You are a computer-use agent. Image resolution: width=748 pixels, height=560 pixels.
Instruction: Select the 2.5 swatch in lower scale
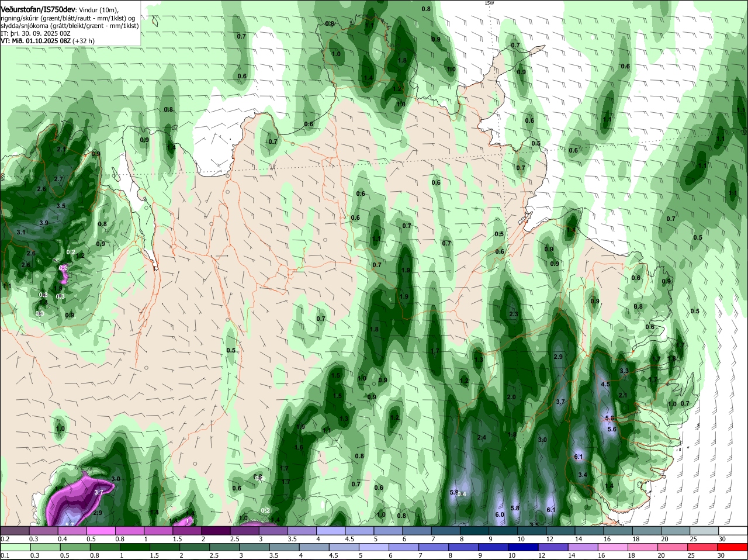tap(226, 548)
